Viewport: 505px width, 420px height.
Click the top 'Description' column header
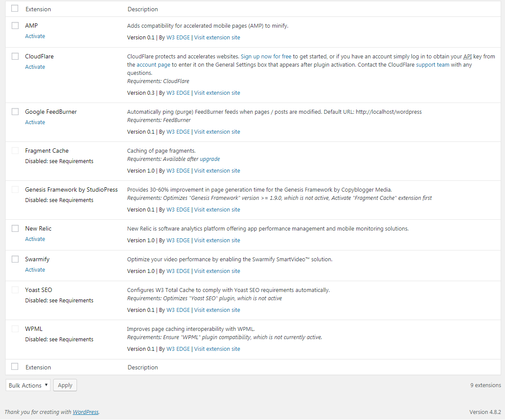pyautogui.click(x=143, y=10)
